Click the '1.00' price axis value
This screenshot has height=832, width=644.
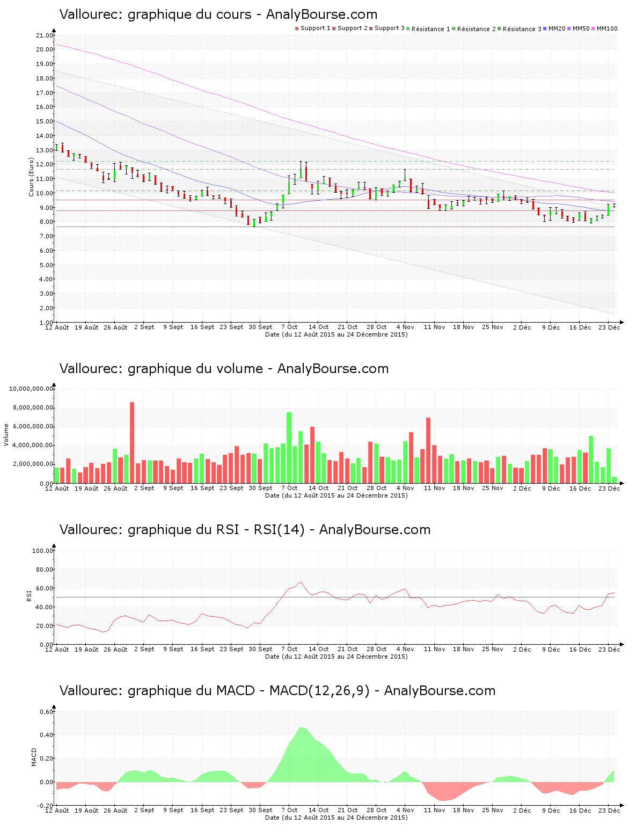pos(46,323)
